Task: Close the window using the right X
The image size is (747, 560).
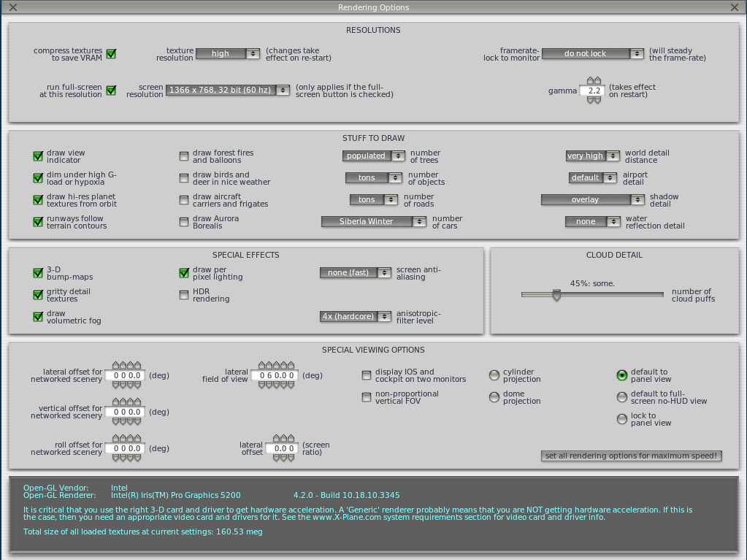Action: click(734, 7)
